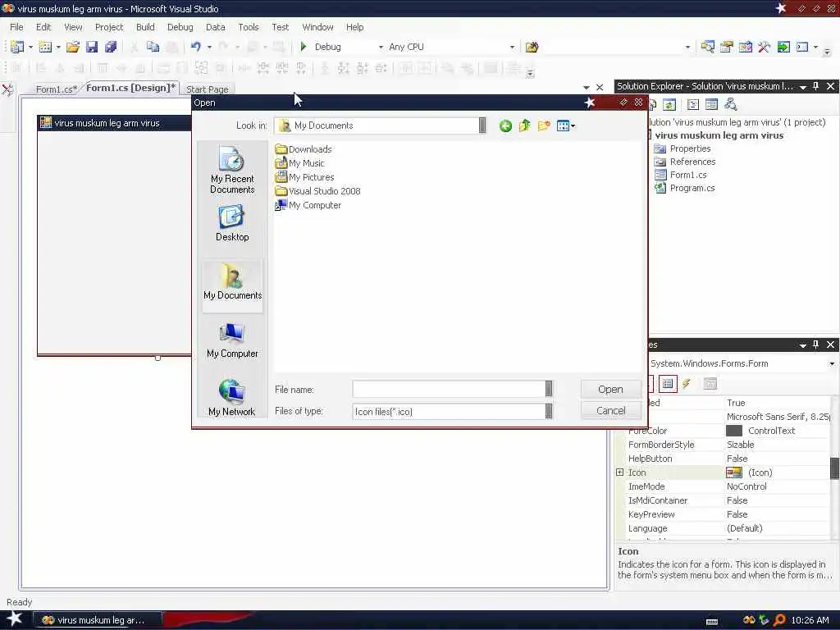Create a new folder in the Open dialog
840x630 pixels.
544,126
